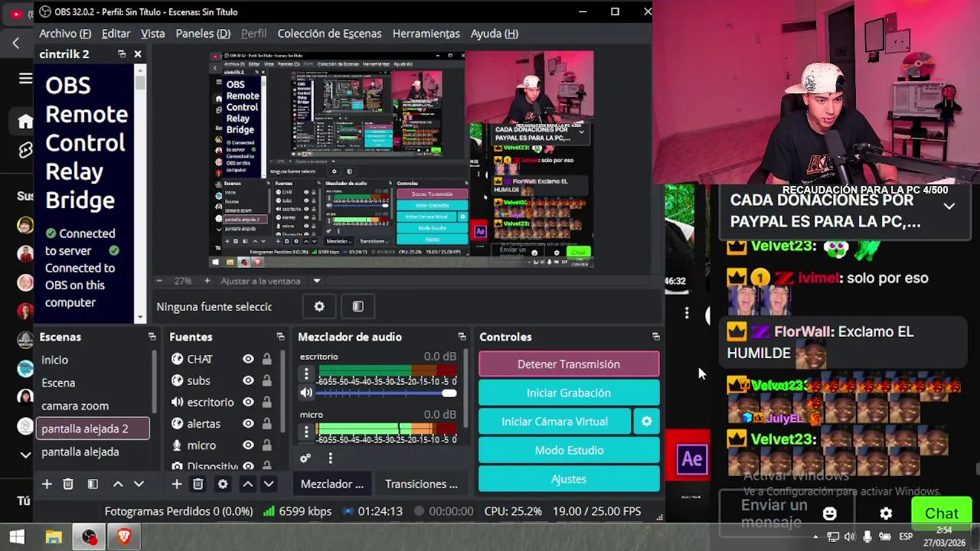Remove selected source with Fuentes trash icon
This screenshot has width=980, height=551.
198,484
